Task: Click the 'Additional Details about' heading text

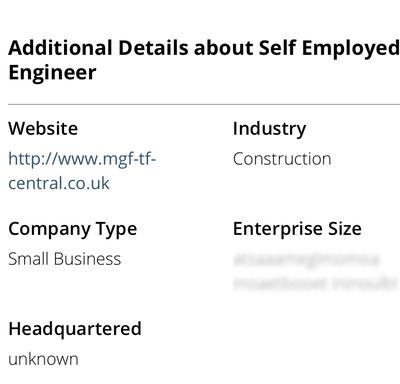Action: pyautogui.click(x=131, y=48)
